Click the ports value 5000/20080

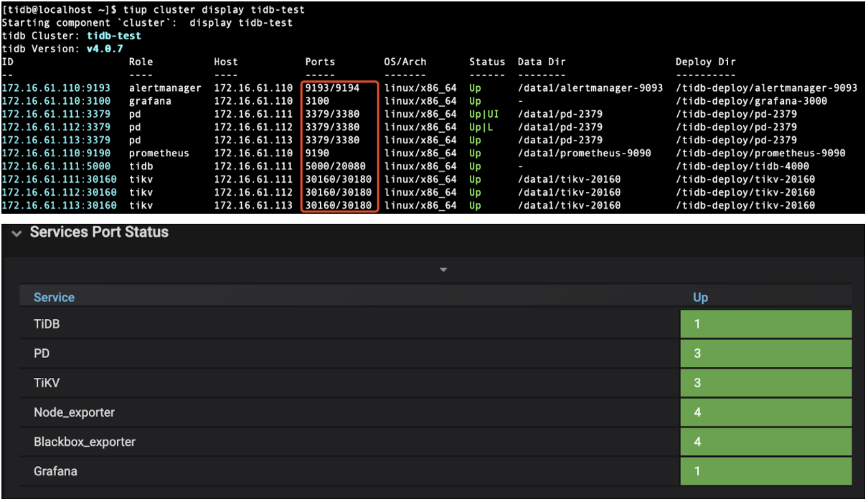(335, 166)
